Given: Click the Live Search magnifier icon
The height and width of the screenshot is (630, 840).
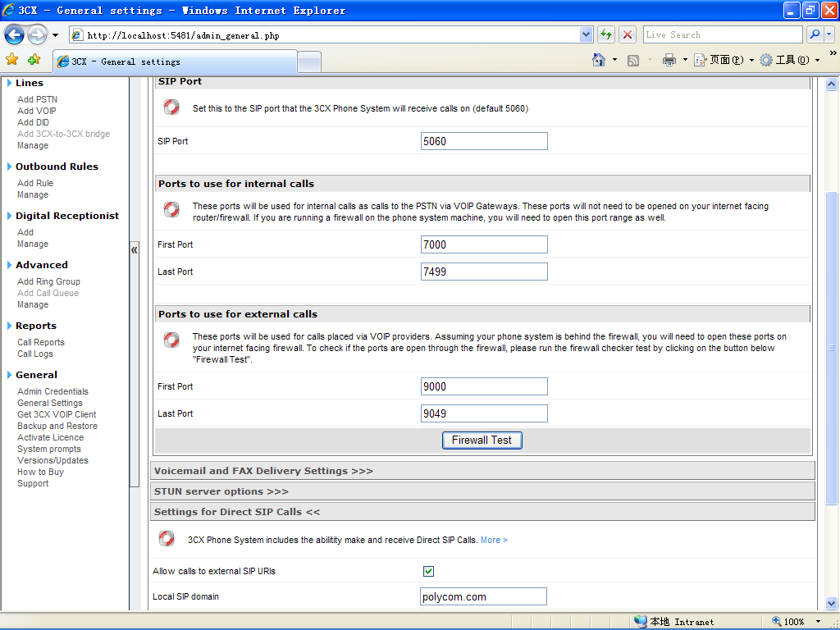Looking at the screenshot, I should [x=815, y=34].
